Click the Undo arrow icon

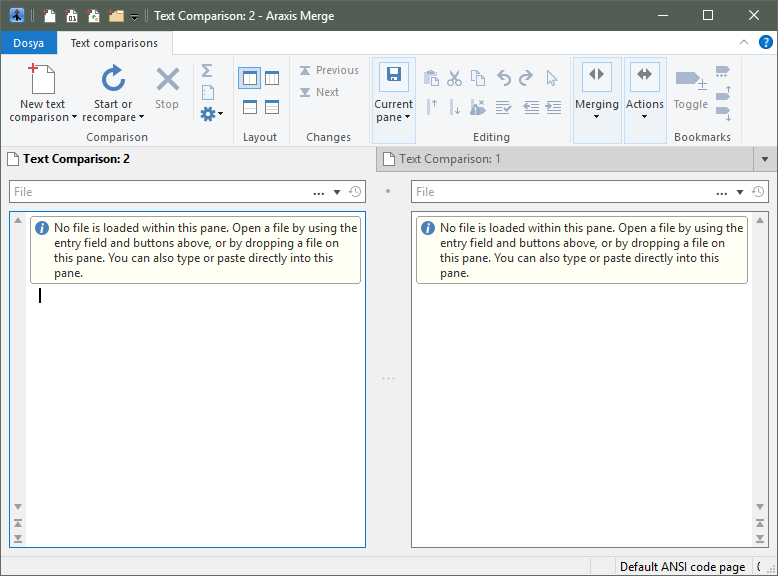pyautogui.click(x=504, y=78)
